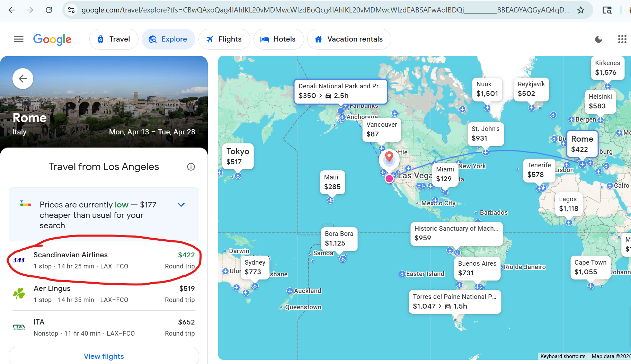Open the Denali National Park price card
The width and height of the screenshot is (631, 364).
[340, 91]
